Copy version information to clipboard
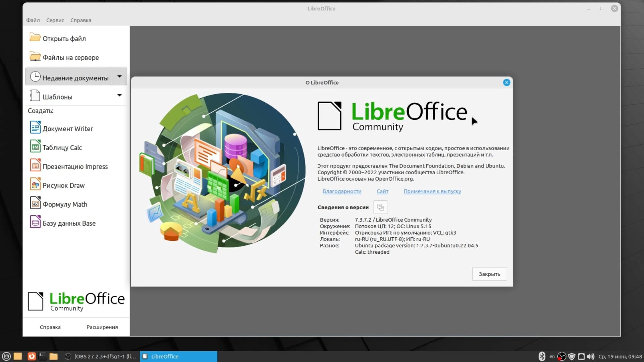The image size is (644, 362). 380,207
